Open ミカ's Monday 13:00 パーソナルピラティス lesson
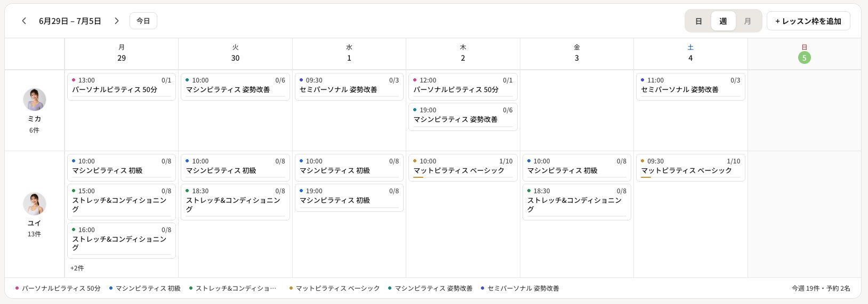The width and height of the screenshot is (868, 304). click(122, 87)
